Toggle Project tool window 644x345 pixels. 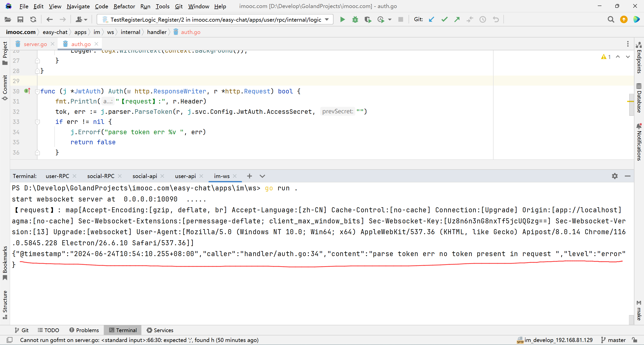tap(5, 53)
